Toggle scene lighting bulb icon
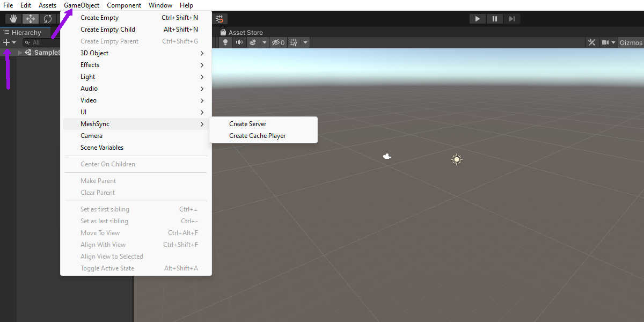 (x=225, y=42)
